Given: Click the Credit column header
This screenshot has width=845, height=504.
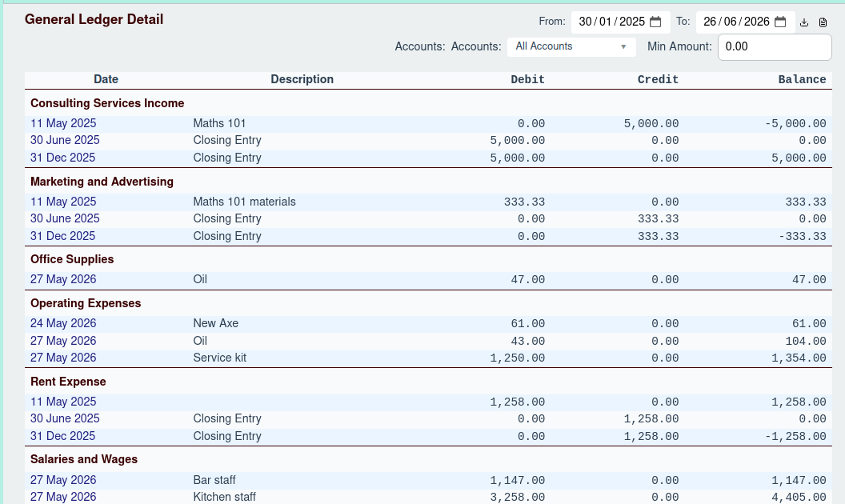Looking at the screenshot, I should click(658, 79).
